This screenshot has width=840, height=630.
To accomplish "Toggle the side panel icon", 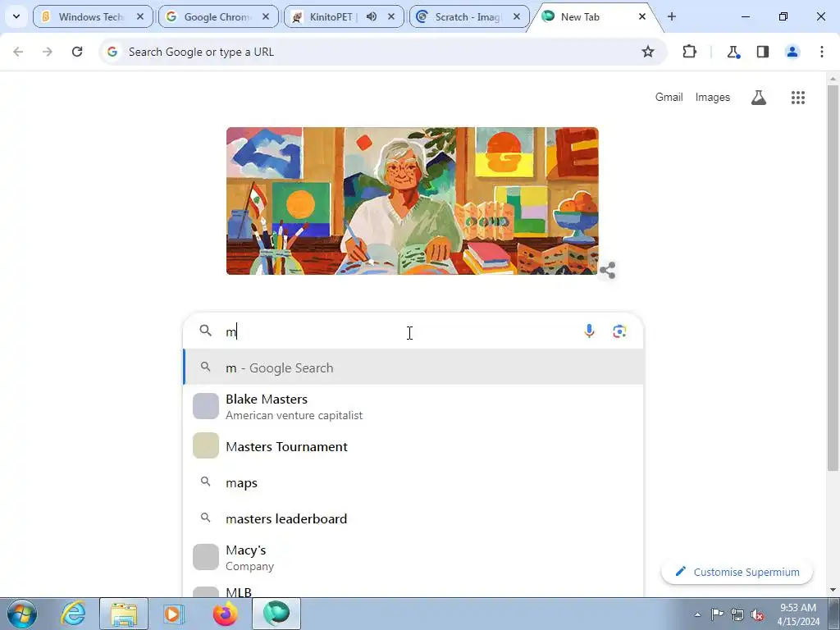I will pyautogui.click(x=763, y=52).
